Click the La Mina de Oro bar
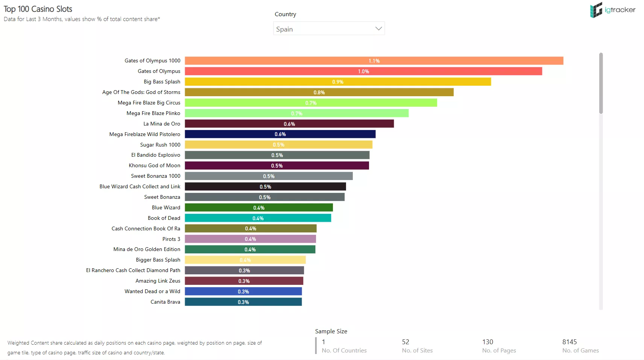This screenshot has height=360, width=644. [x=289, y=124]
